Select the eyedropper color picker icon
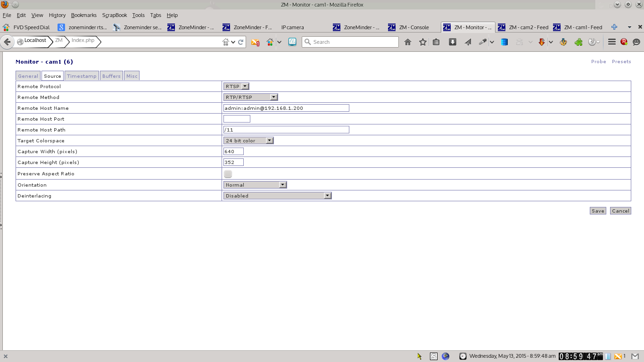644x362 pixels. (x=483, y=42)
